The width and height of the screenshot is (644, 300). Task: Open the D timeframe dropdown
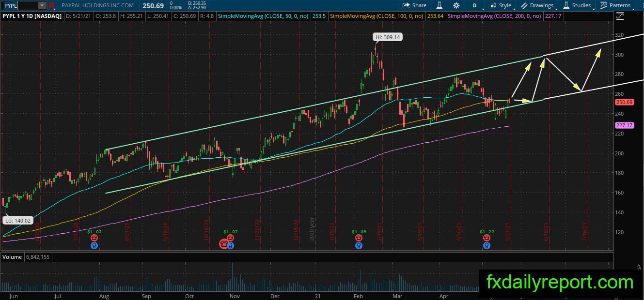[x=474, y=5]
